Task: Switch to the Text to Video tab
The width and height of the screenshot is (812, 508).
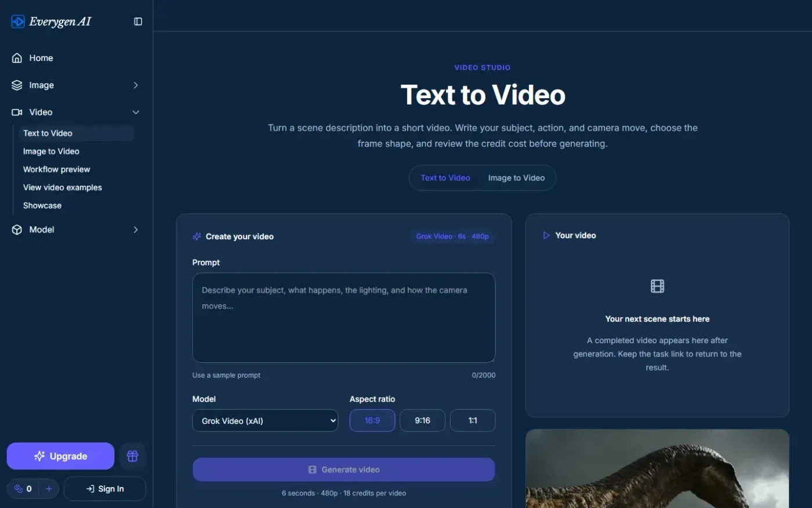Action: click(445, 178)
